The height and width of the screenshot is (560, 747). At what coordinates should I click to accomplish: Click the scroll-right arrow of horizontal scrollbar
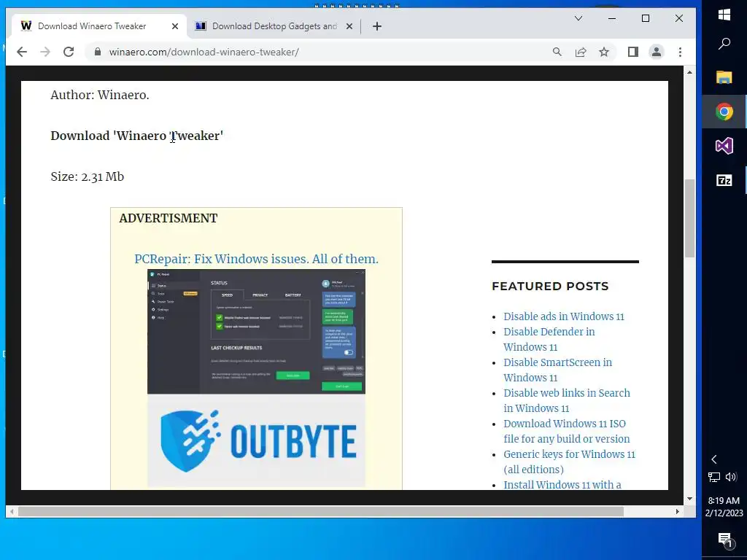(x=678, y=511)
